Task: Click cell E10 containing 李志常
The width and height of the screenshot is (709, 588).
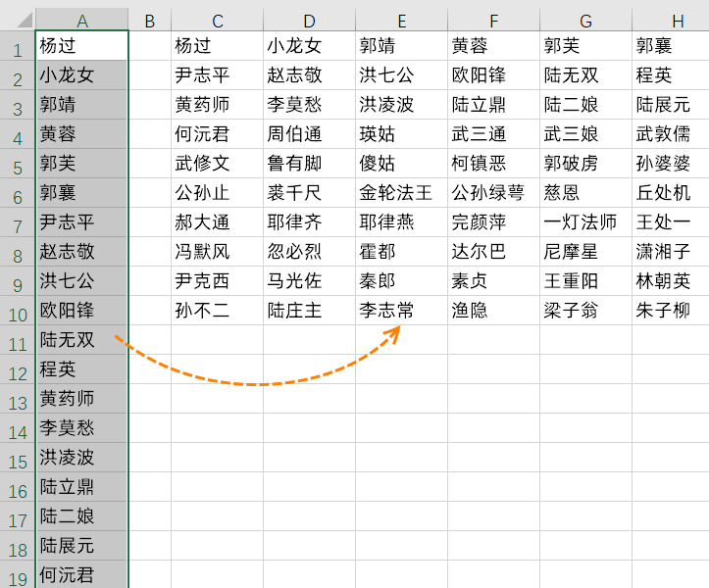Action: coord(402,310)
